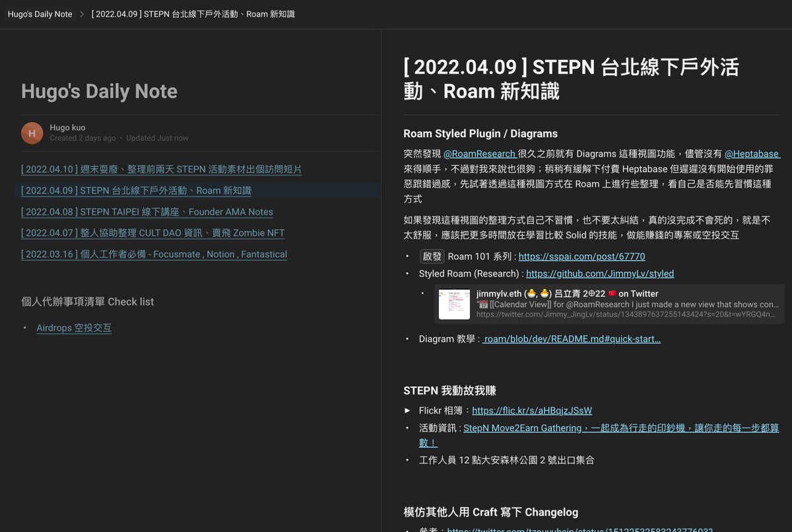Open the 2022.04.09 STEPN note link
792x532 pixels.
point(136,191)
